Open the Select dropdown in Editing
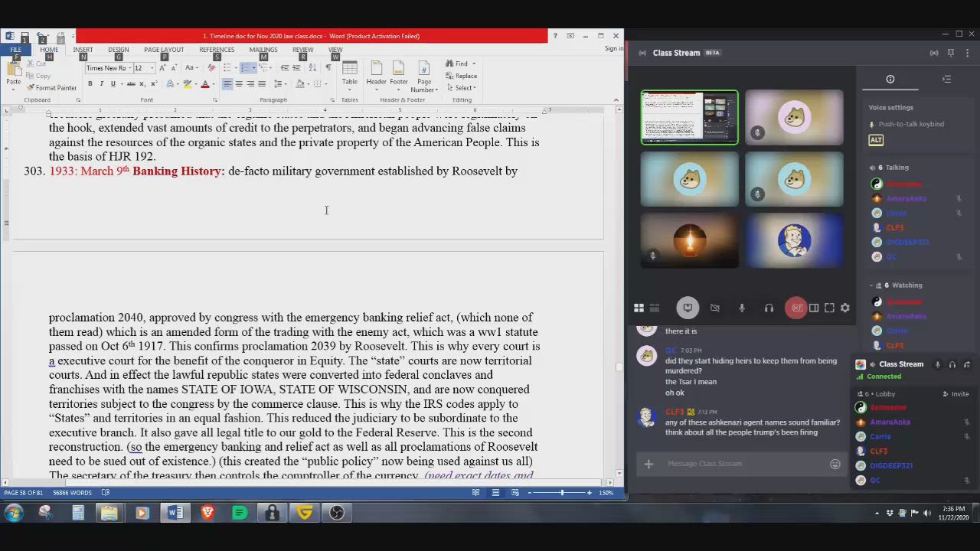980x551 pixels. (x=464, y=88)
